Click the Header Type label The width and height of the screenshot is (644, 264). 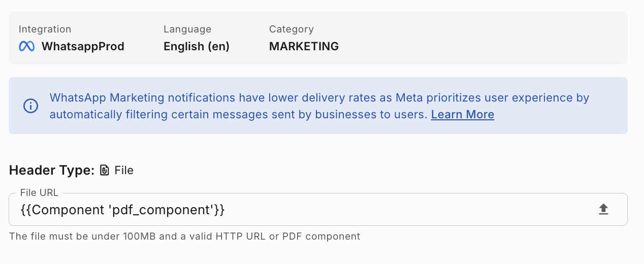pos(52,170)
